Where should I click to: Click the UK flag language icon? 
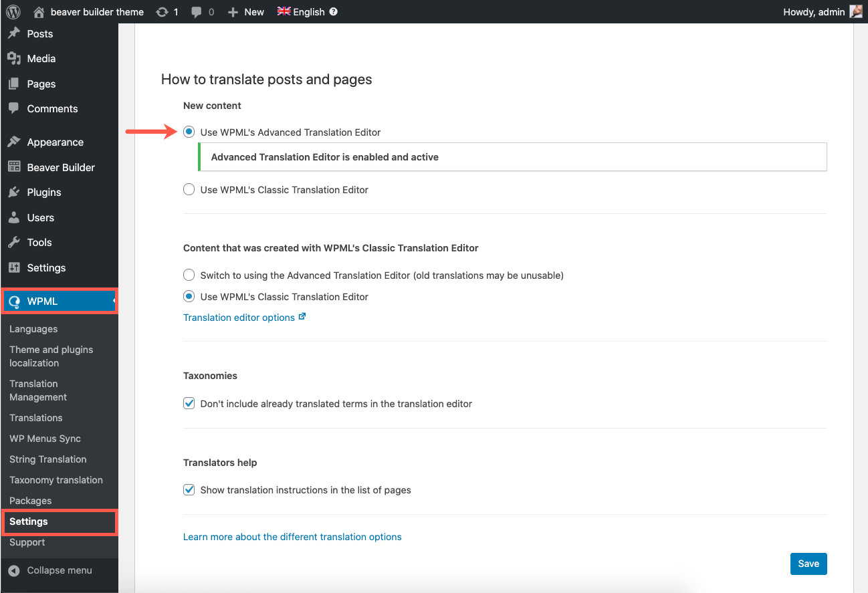tap(284, 11)
